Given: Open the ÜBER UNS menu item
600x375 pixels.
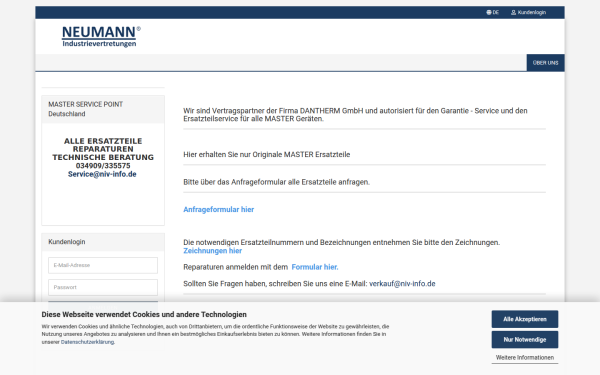Looking at the screenshot, I should point(545,63).
